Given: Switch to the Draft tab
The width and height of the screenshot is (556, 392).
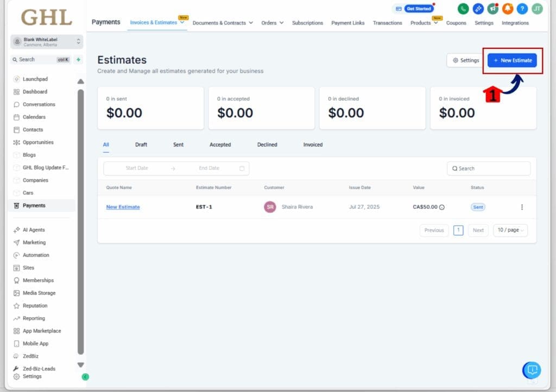Looking at the screenshot, I should [141, 145].
